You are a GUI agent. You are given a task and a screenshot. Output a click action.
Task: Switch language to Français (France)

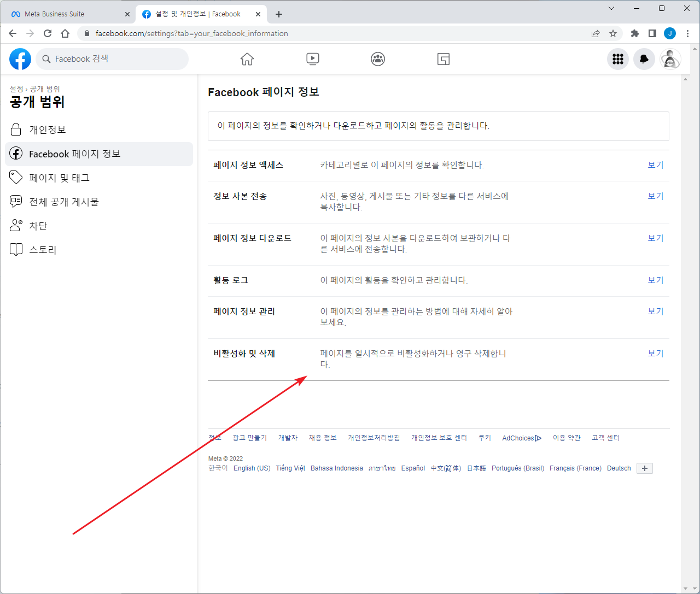pyautogui.click(x=575, y=468)
